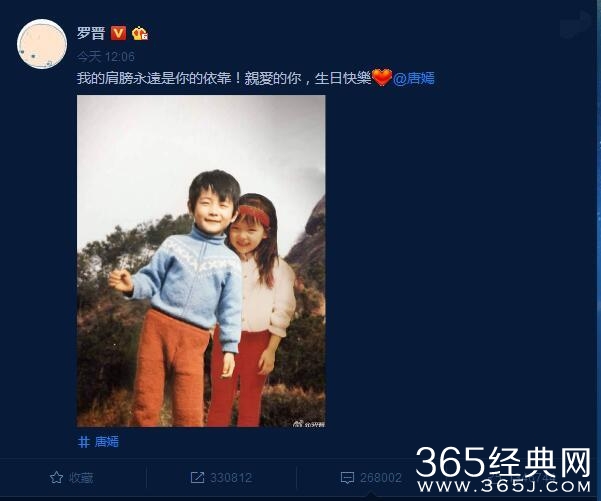
Task: Click the hash symbol before 唐嫣 topic
Action: tap(84, 442)
